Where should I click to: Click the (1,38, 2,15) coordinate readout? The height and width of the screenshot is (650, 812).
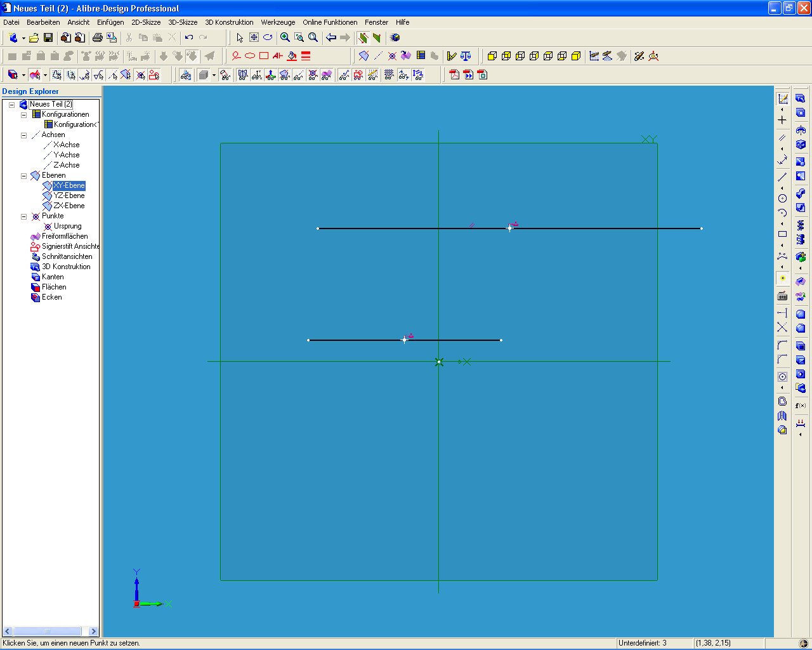(x=713, y=643)
